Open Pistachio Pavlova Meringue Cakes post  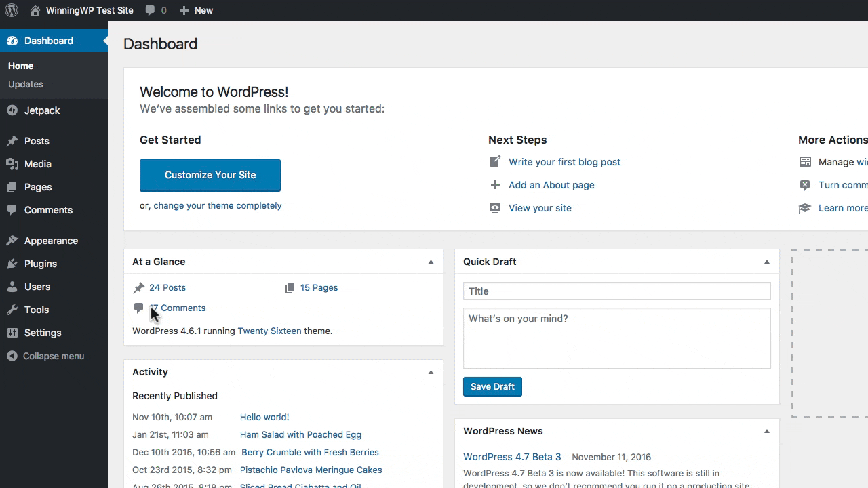[311, 470]
